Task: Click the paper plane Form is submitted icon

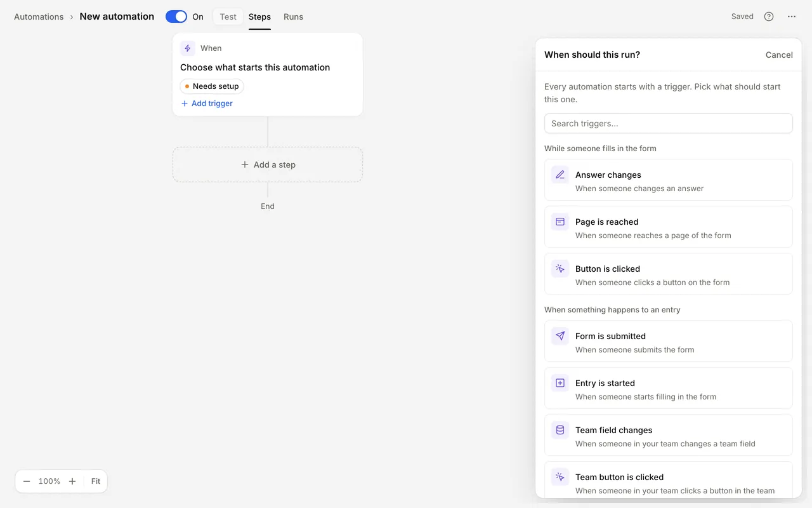Action: tap(560, 336)
